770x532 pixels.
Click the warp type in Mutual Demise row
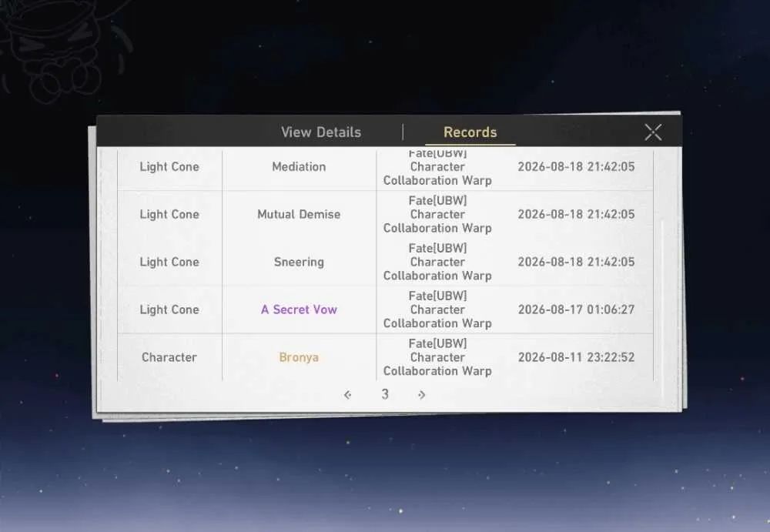click(x=437, y=214)
